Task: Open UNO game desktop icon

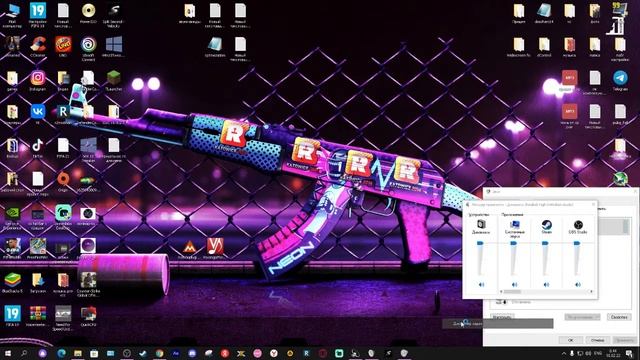Action: pos(63,47)
